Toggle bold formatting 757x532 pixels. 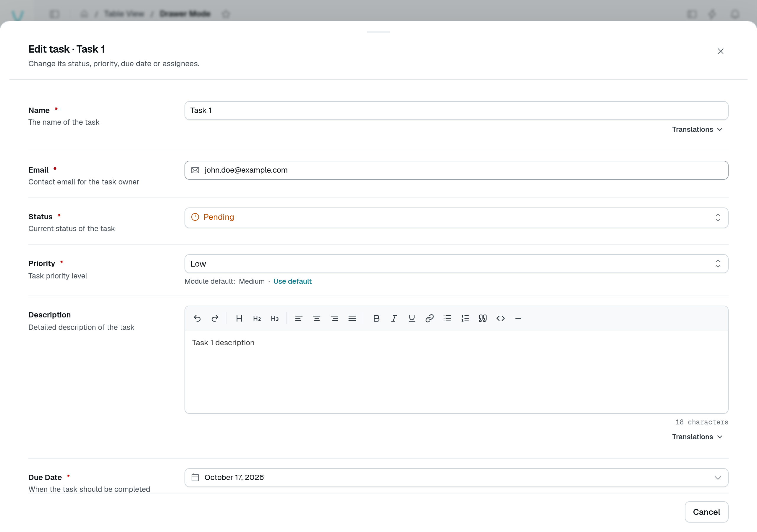tap(376, 318)
